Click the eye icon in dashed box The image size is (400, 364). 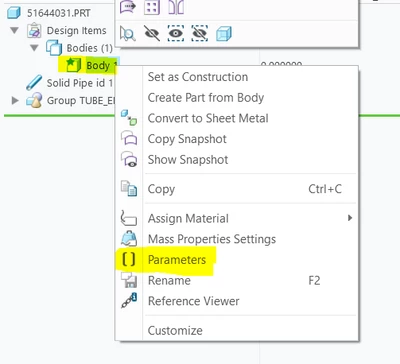coord(176,33)
